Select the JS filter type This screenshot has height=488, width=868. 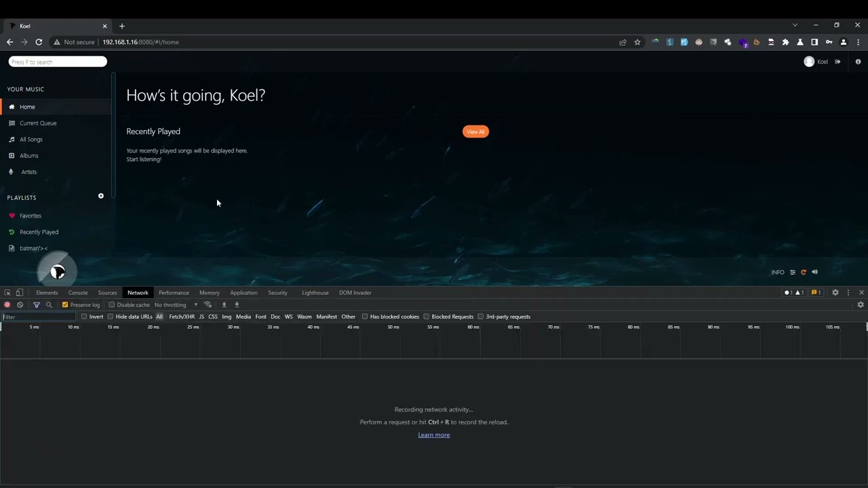click(x=201, y=317)
